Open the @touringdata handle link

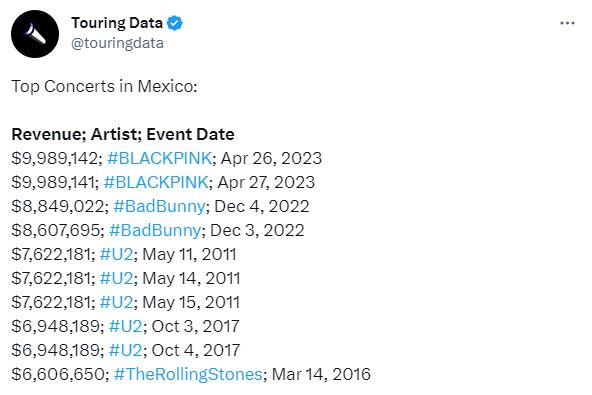pyautogui.click(x=117, y=43)
